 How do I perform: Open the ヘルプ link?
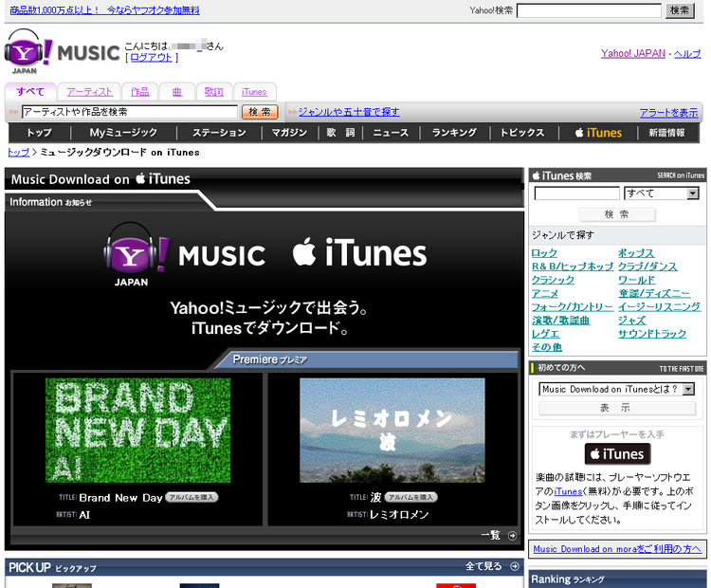pos(687,53)
